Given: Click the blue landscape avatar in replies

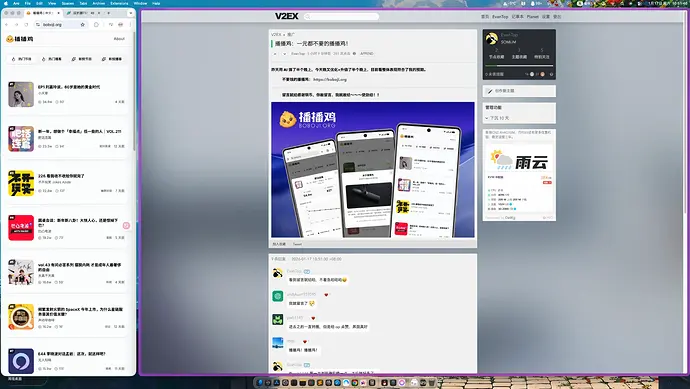Looking at the screenshot, I should click(x=278, y=343).
